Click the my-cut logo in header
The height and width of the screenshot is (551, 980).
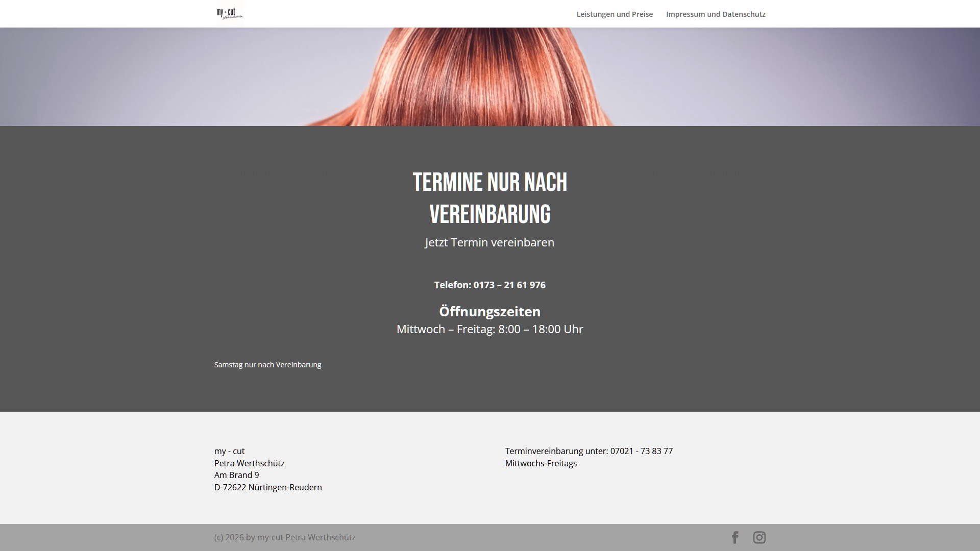pyautogui.click(x=230, y=13)
